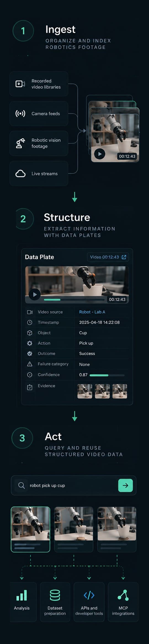Submit search with green arrow button
The image size is (149, 644).
[125, 485]
